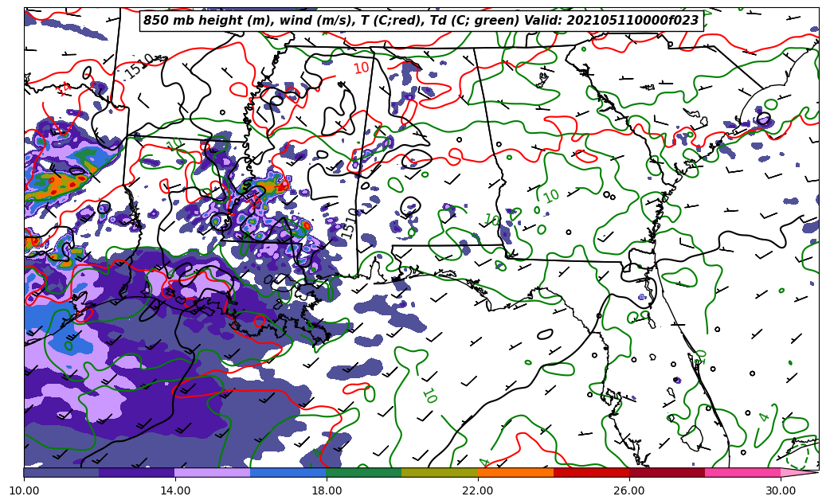
Task: Click the upper 1510 black height contour label
Action: tap(139, 66)
